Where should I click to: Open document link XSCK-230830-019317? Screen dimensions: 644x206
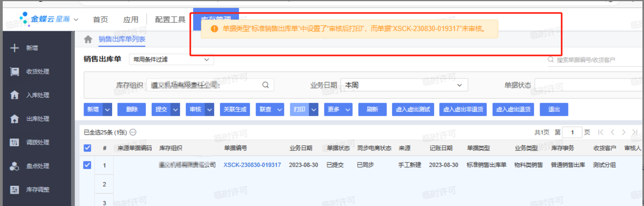(252, 165)
